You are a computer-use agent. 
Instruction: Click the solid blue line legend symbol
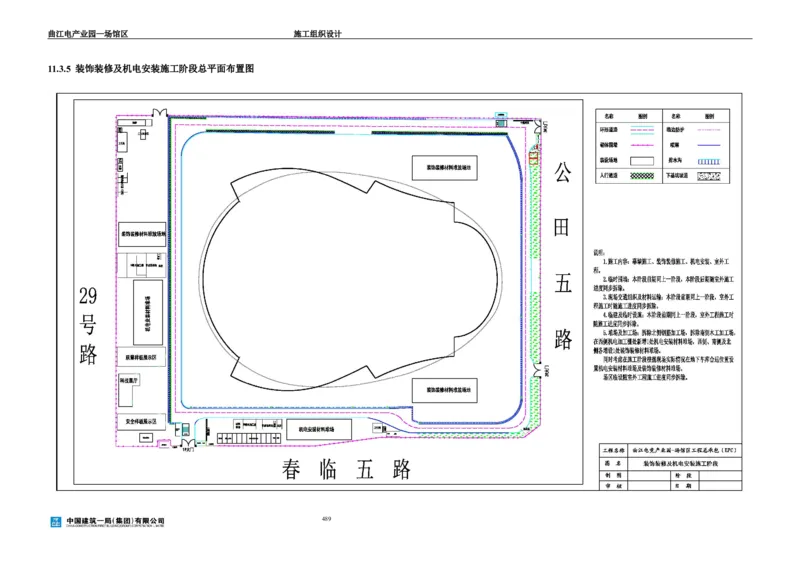(x=708, y=145)
